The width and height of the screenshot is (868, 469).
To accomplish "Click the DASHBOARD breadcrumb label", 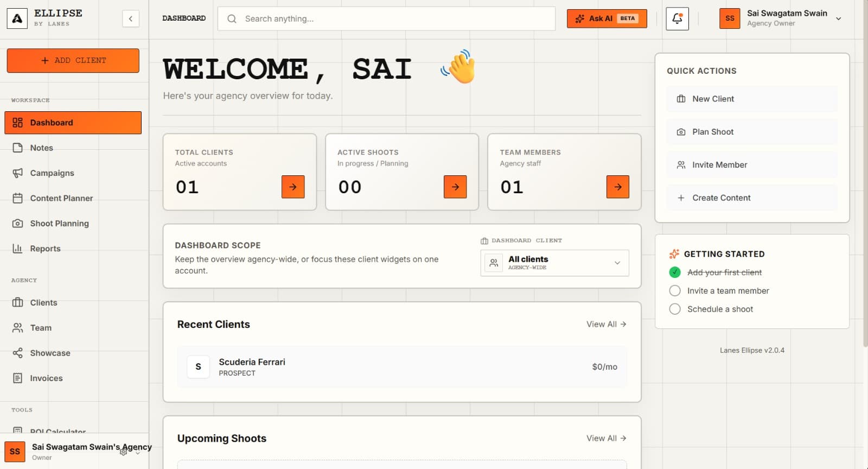I will click(x=184, y=18).
